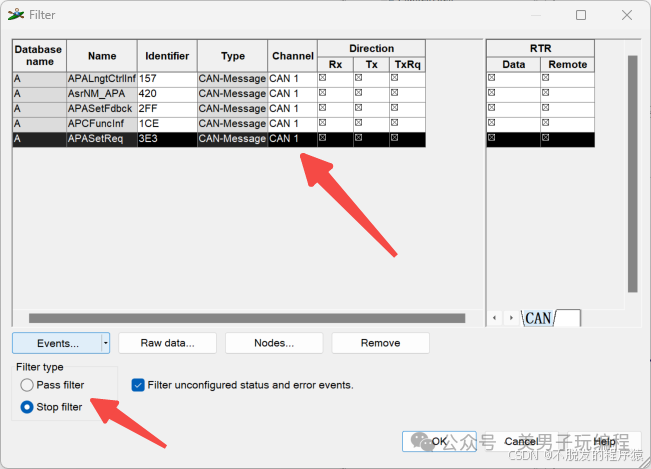Click the Filter window app icon
The height and width of the screenshot is (469, 651).
tap(16, 15)
